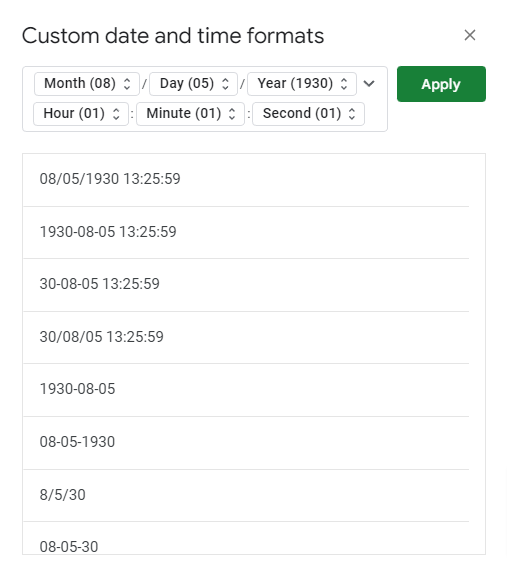Click the up-down arrows on the Month chip
This screenshot has height=575, width=507.
(127, 84)
